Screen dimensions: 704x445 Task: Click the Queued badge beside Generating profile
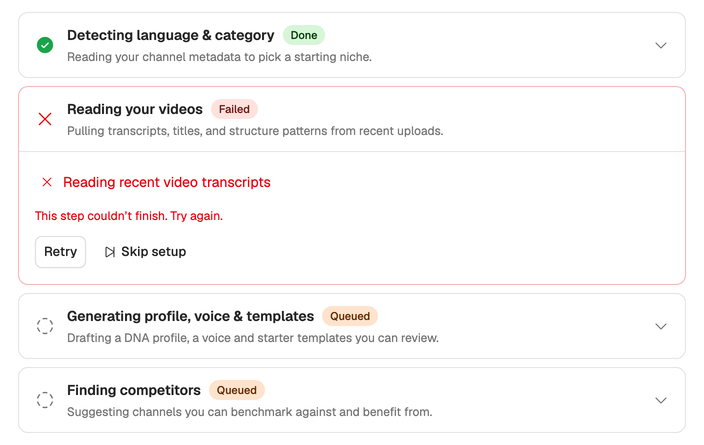pyautogui.click(x=350, y=316)
